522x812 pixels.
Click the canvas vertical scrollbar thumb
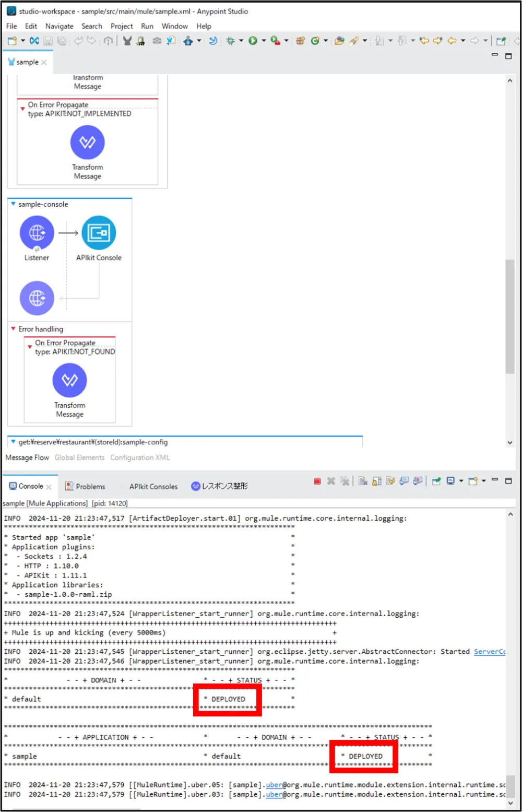coord(510,316)
